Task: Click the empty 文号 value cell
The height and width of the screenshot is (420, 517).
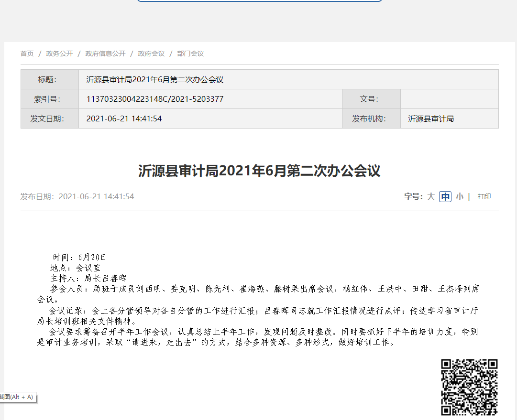Action: pyautogui.click(x=449, y=99)
